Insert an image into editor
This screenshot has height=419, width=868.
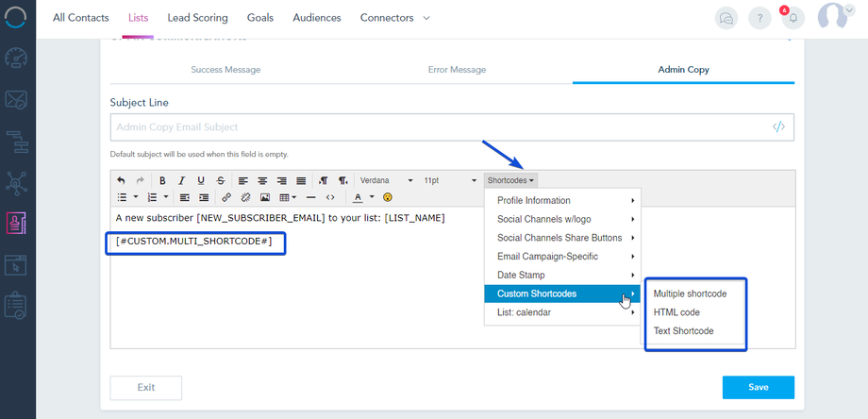coord(265,197)
